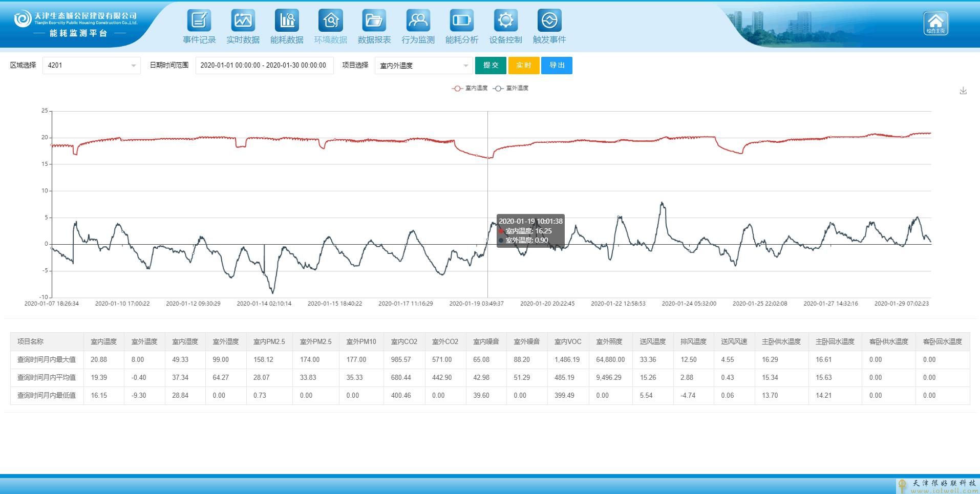Open the 行为监测 behavior monitoring icon
This screenshot has width=980, height=494.
point(418,21)
